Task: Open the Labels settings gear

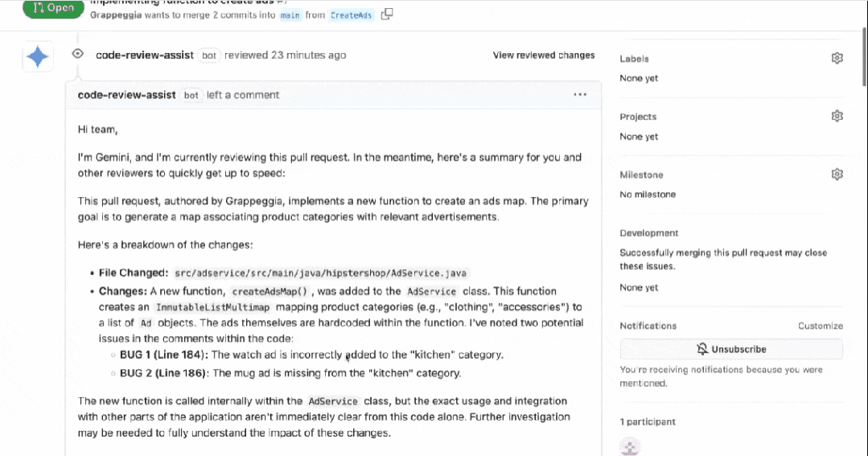Action: (x=837, y=58)
